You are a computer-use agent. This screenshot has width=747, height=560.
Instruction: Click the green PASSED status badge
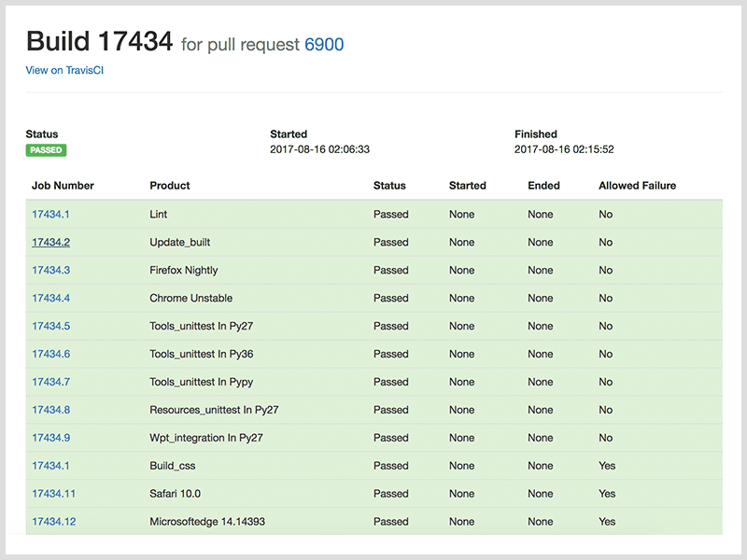45,149
